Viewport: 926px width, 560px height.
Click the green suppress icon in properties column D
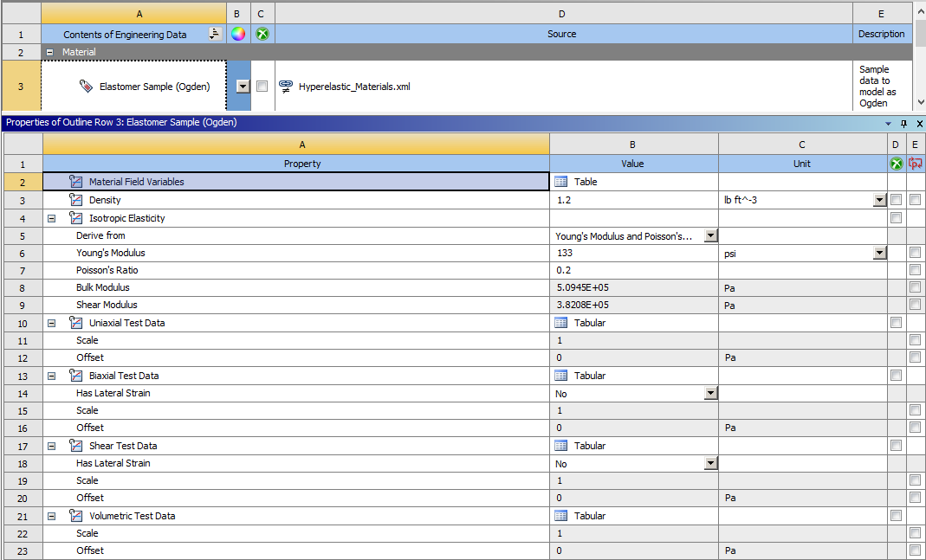(896, 164)
